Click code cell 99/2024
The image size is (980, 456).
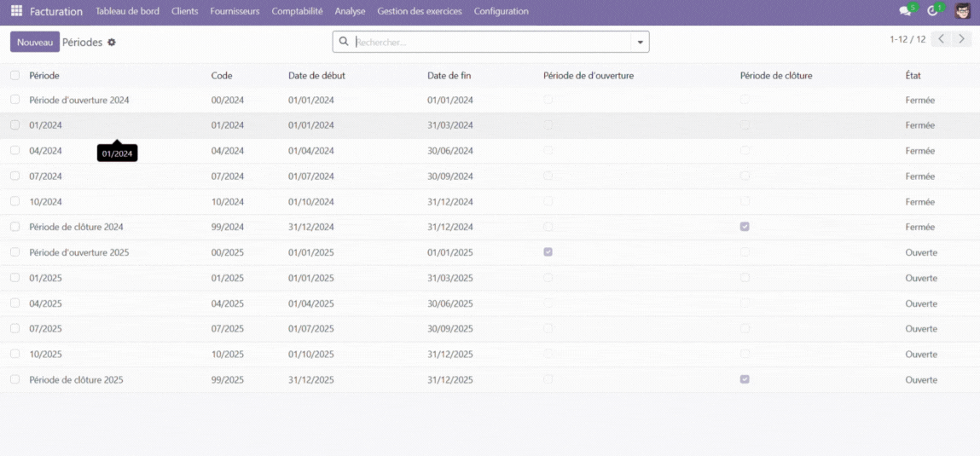click(x=228, y=227)
